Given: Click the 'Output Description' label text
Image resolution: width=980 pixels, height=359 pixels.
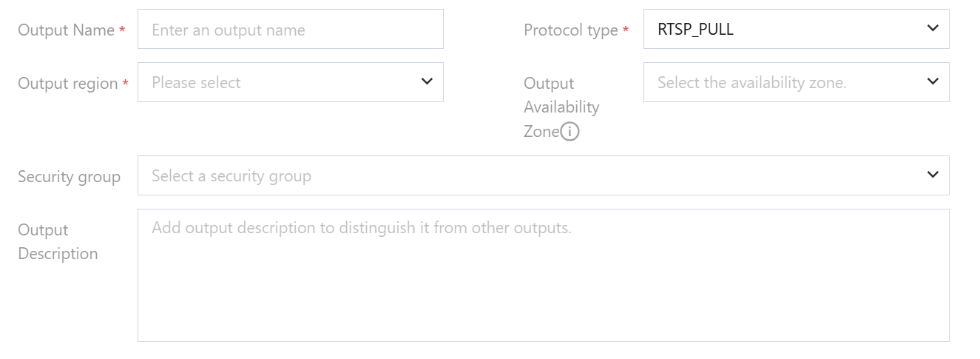Looking at the screenshot, I should click(x=58, y=242).
